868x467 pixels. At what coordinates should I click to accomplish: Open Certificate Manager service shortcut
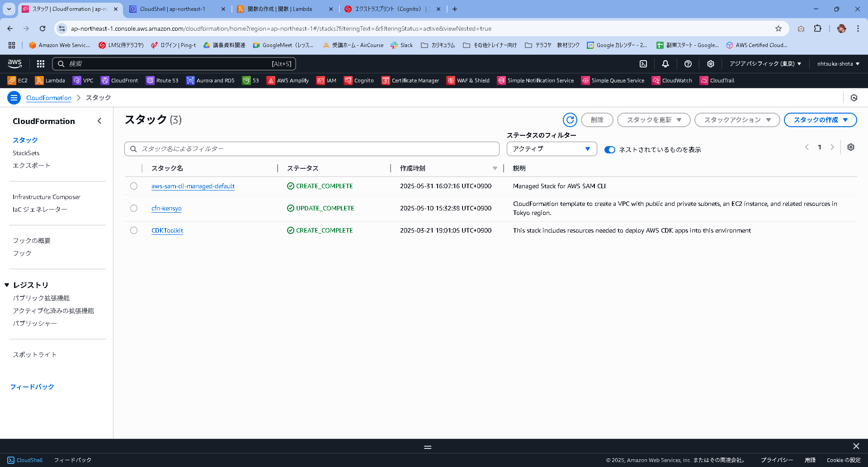click(x=410, y=81)
